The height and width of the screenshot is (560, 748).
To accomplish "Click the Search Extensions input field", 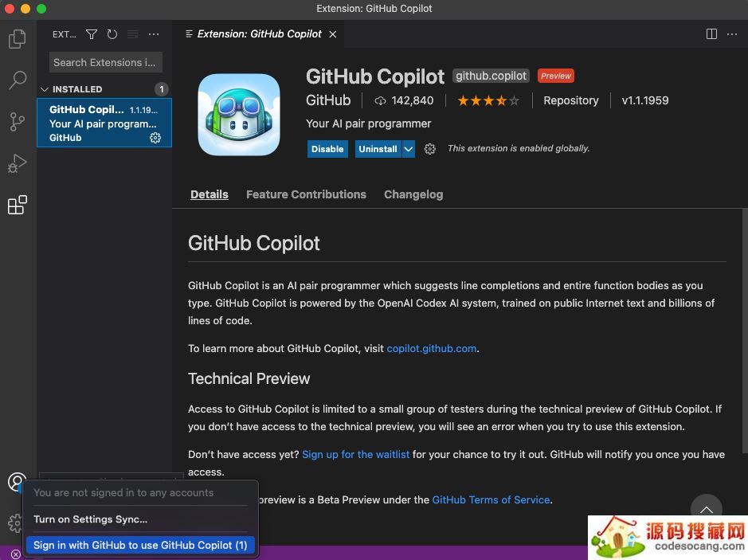I will pos(104,62).
